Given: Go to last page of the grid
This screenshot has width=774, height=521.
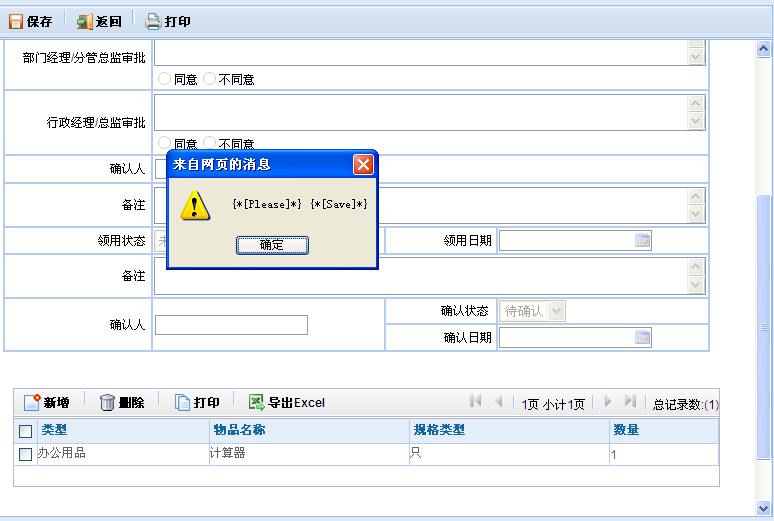Looking at the screenshot, I should point(630,401).
